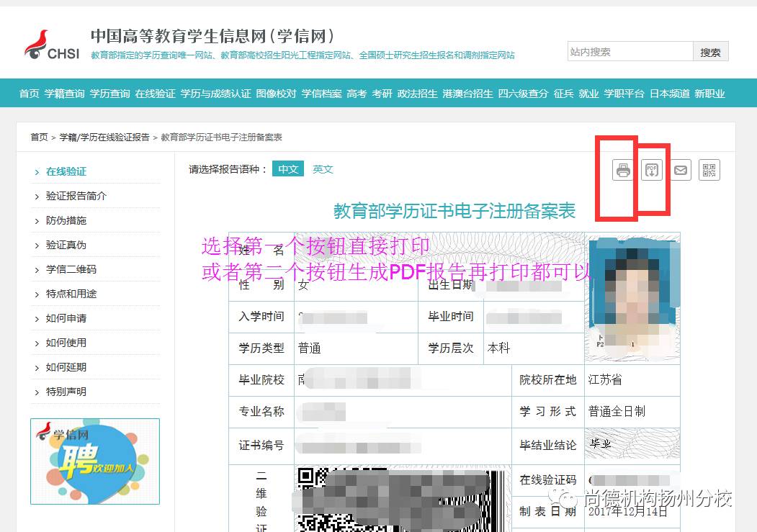The width and height of the screenshot is (757, 532).
Task: Open 四六级查分 menu item
Action: [x=524, y=94]
